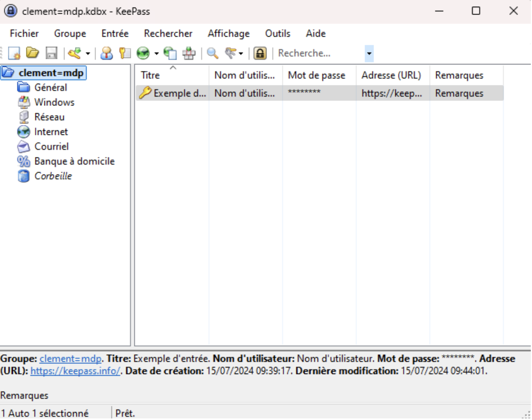Sort by Adresse (URL) column header
The width and height of the screenshot is (532, 420).
point(393,75)
